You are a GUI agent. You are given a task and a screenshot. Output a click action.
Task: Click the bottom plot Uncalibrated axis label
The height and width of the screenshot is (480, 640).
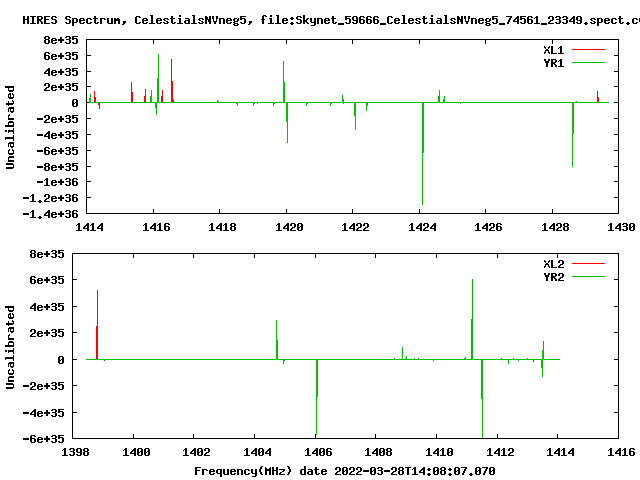tap(10, 347)
